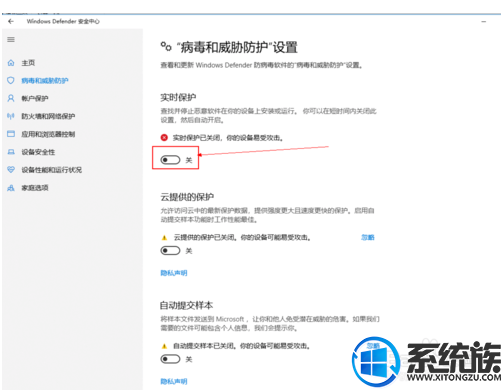Screen dimensions: 501x390
Task: Open 主页 in the sidebar
Action: click(x=28, y=63)
